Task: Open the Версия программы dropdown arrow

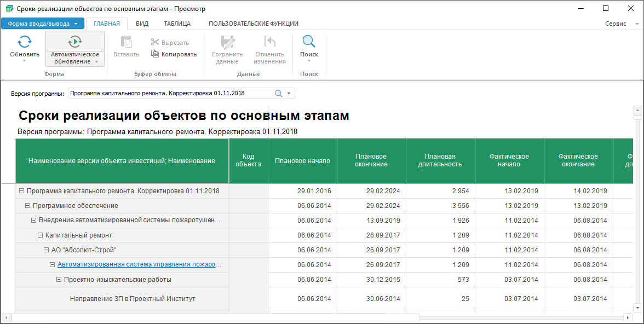Action: pyautogui.click(x=289, y=94)
